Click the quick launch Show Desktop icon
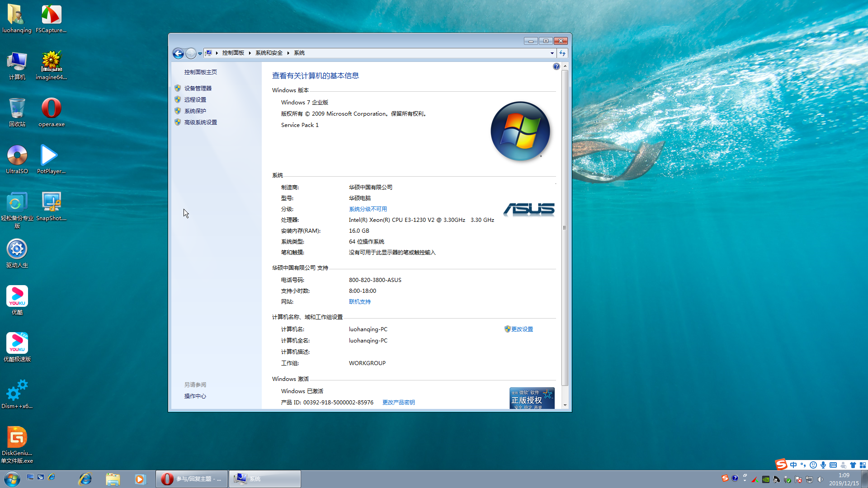The height and width of the screenshot is (488, 868). pyautogui.click(x=30, y=477)
